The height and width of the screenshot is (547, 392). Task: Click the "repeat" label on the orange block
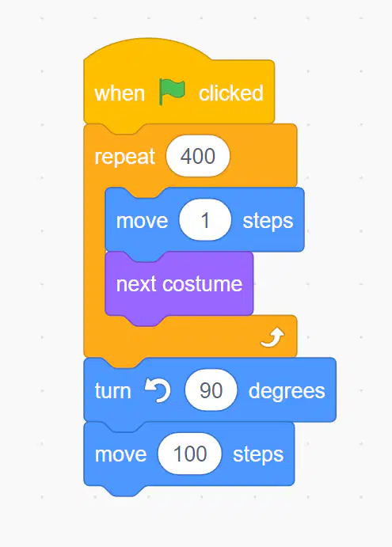point(124,157)
